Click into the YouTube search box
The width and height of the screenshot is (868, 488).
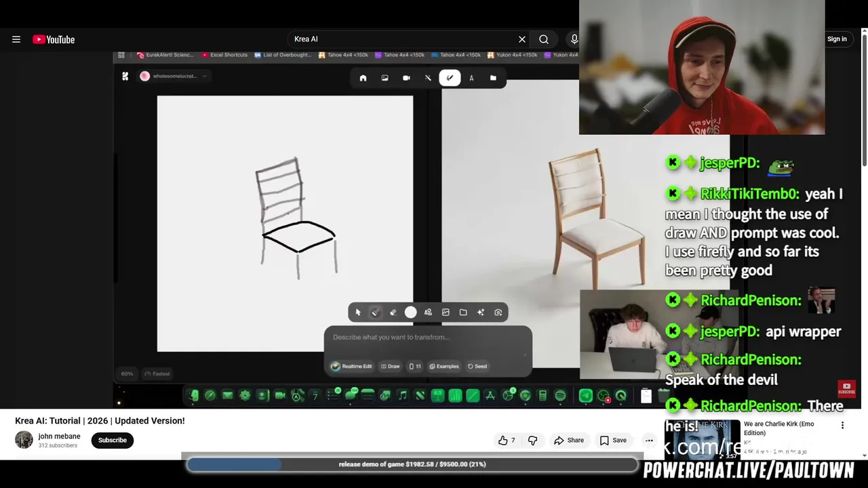pyautogui.click(x=403, y=39)
